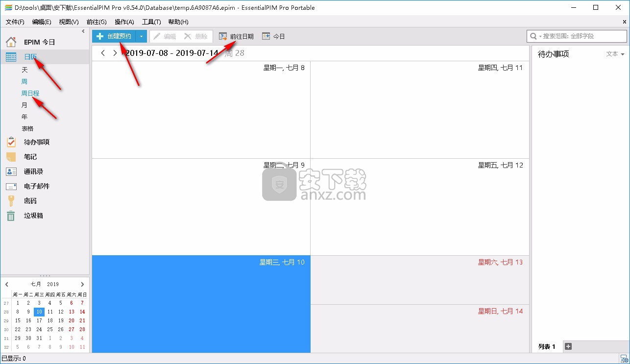The height and width of the screenshot is (364, 630).
Task: Click the 待办事项 panel heading
Action: (x=554, y=54)
